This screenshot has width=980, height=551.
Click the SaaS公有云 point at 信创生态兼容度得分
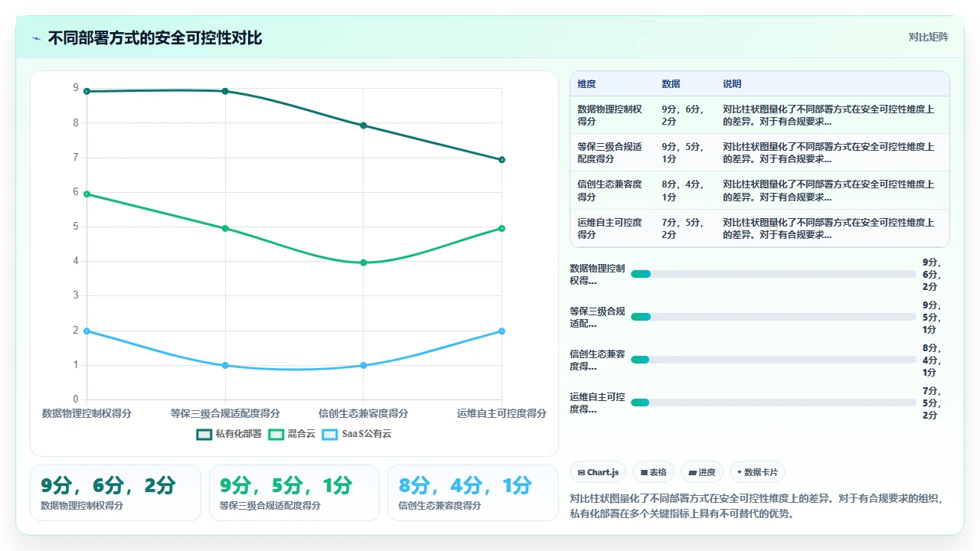(364, 366)
